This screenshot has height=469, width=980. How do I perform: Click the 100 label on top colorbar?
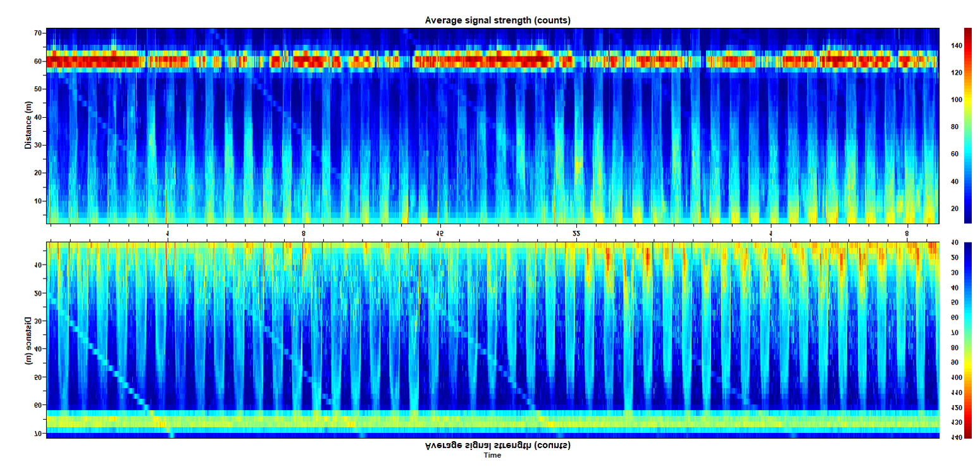[956, 100]
